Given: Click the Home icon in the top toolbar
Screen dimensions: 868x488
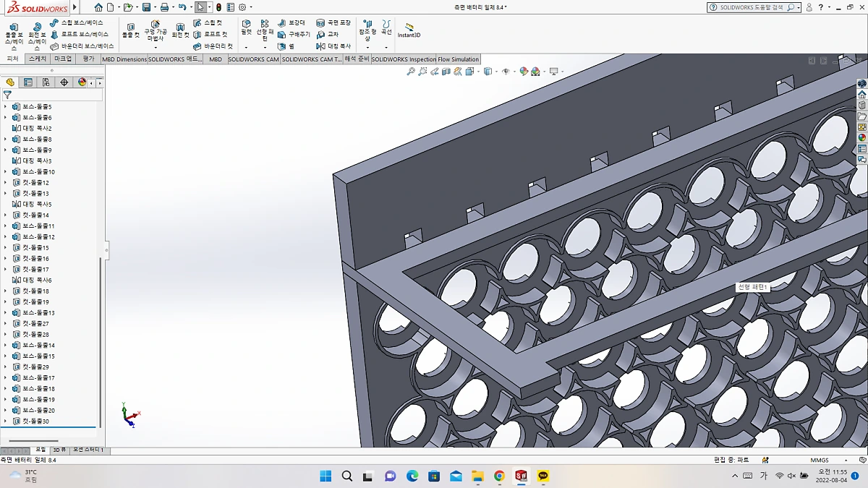Looking at the screenshot, I should click(x=98, y=7).
